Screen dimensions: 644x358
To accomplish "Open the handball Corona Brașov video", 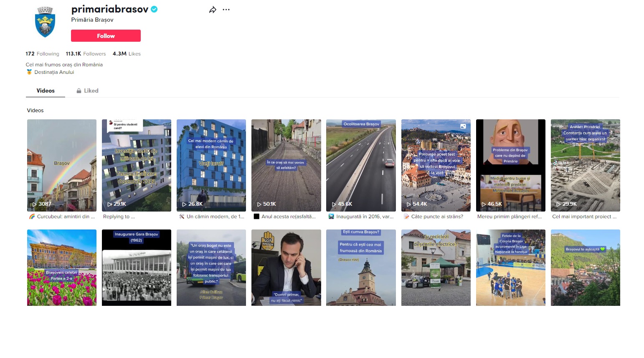I will point(510,267).
